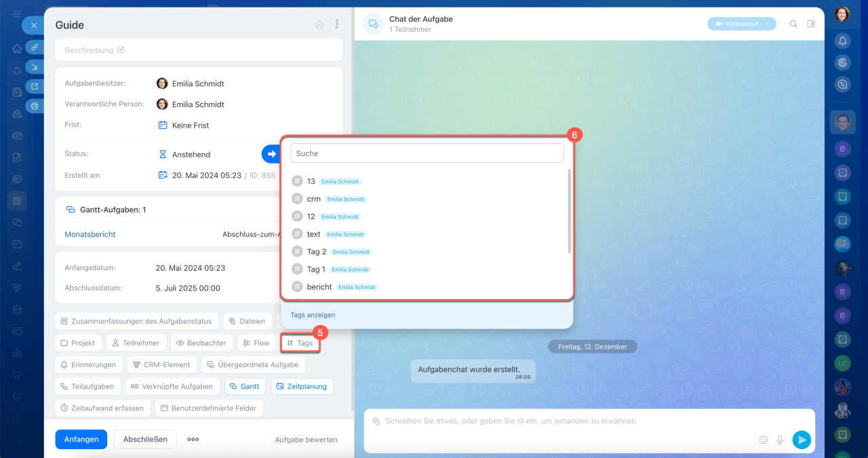Open the Monatsbericht linked task

point(90,234)
